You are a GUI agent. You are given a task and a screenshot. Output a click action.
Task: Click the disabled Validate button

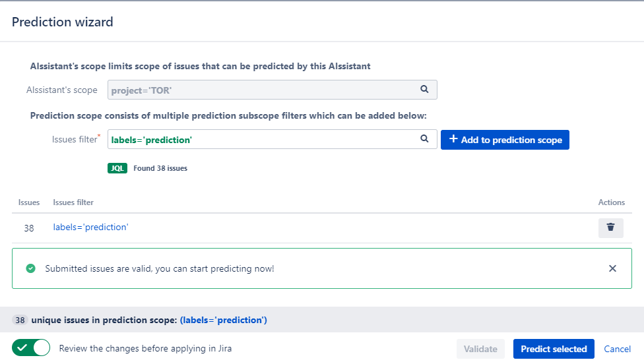pos(480,349)
